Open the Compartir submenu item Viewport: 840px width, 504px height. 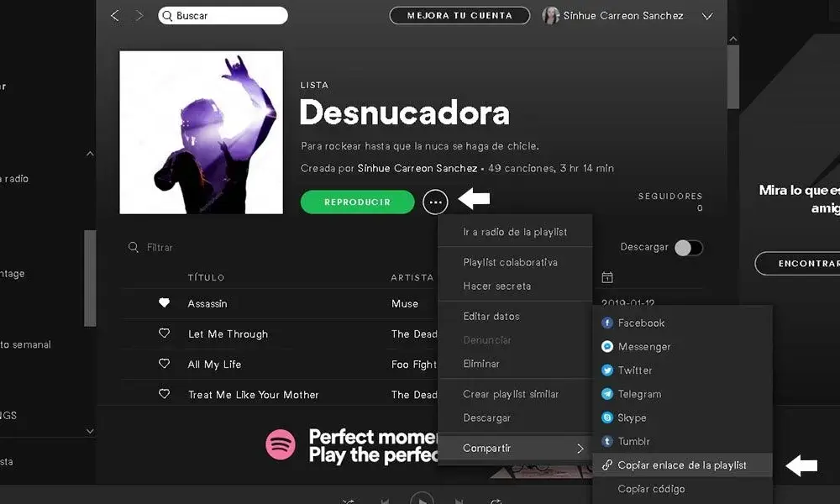(x=515, y=448)
